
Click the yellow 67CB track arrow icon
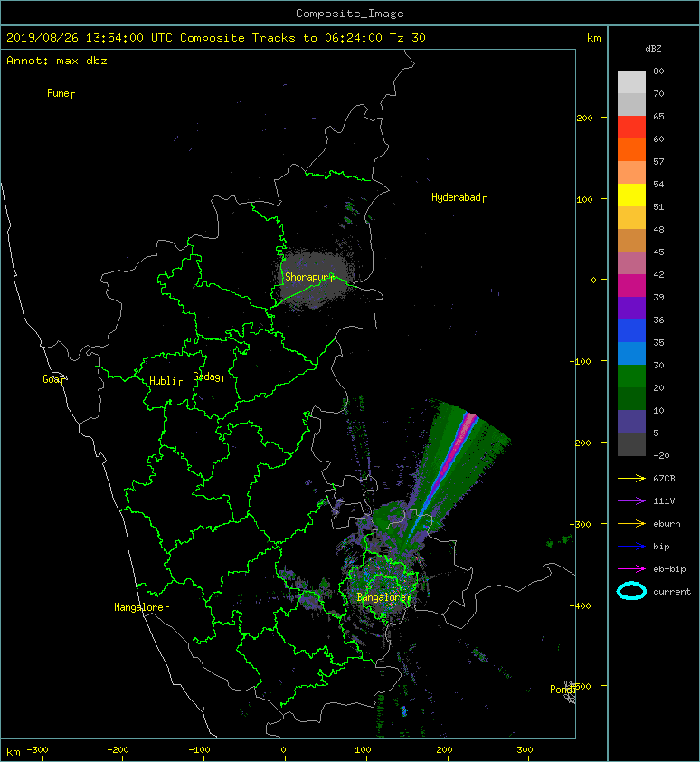631,478
